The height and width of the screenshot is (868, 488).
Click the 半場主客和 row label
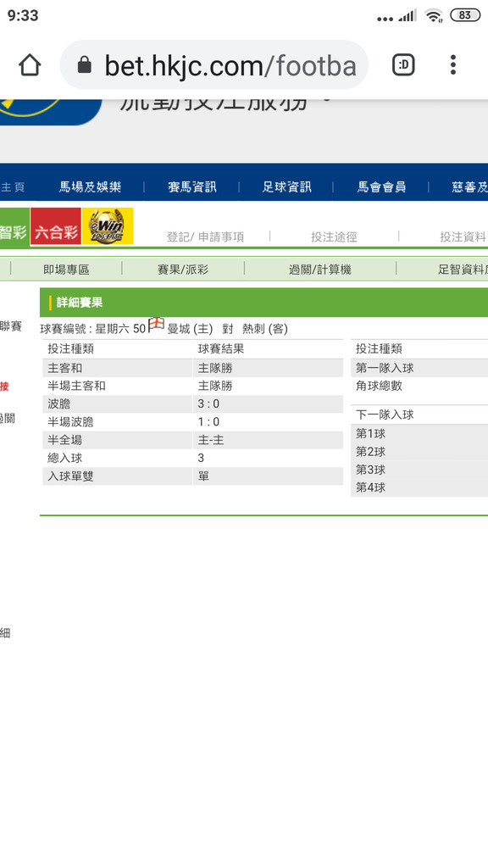[76, 386]
